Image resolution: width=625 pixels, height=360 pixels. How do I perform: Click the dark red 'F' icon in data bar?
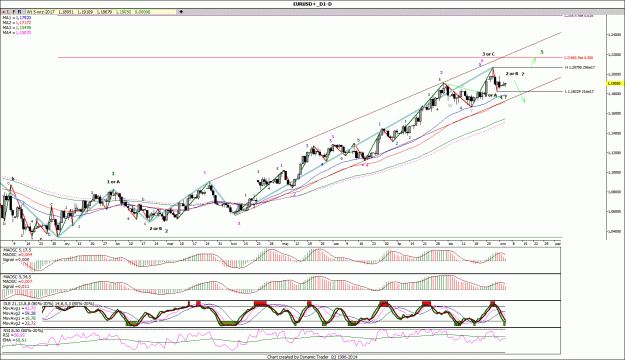coord(14,12)
